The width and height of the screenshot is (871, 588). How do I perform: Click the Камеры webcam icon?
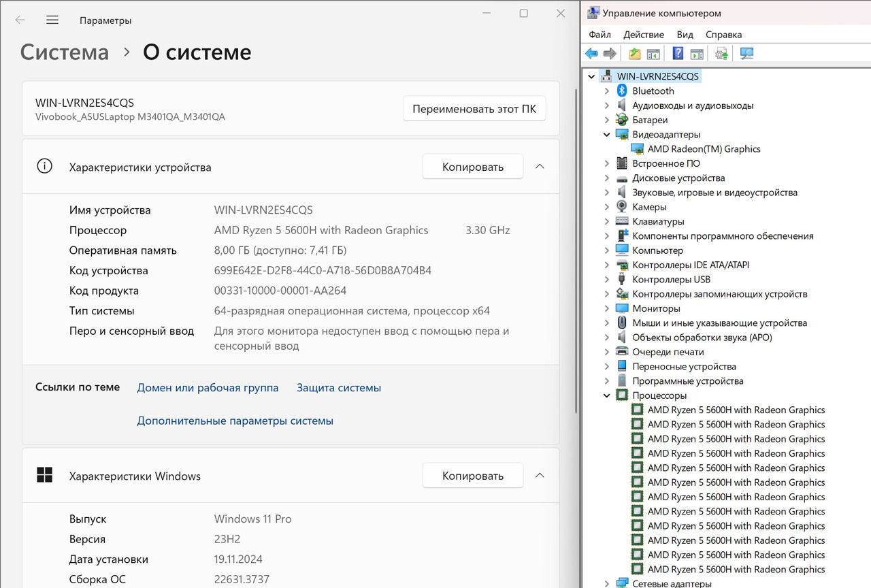(621, 207)
